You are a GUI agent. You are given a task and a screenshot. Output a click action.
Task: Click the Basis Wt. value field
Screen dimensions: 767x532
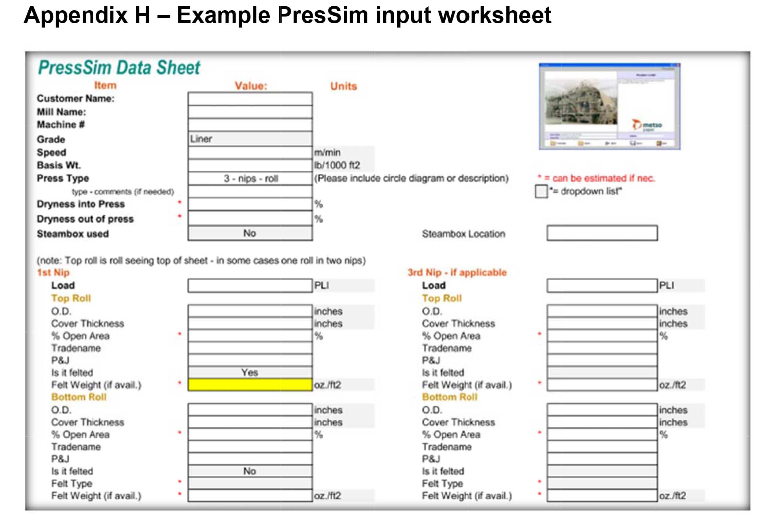pyautogui.click(x=250, y=165)
